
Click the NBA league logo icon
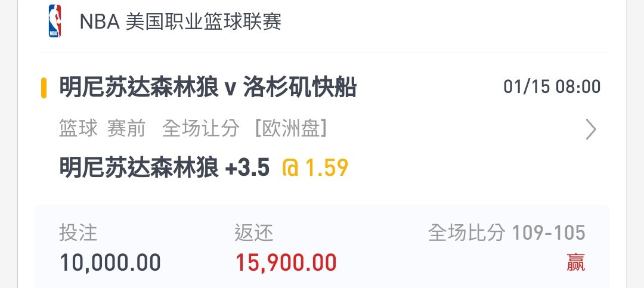(x=54, y=21)
